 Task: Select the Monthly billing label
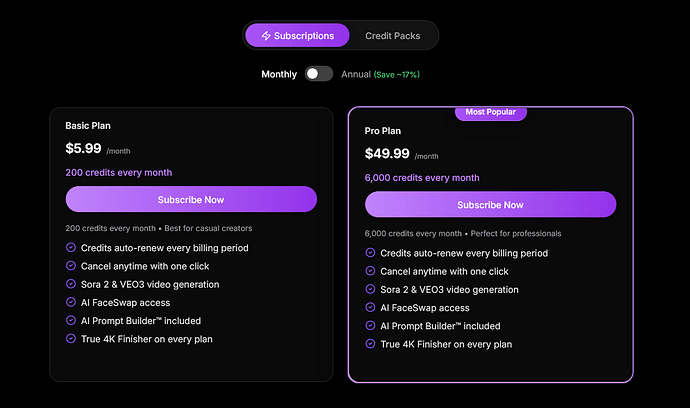[279, 74]
